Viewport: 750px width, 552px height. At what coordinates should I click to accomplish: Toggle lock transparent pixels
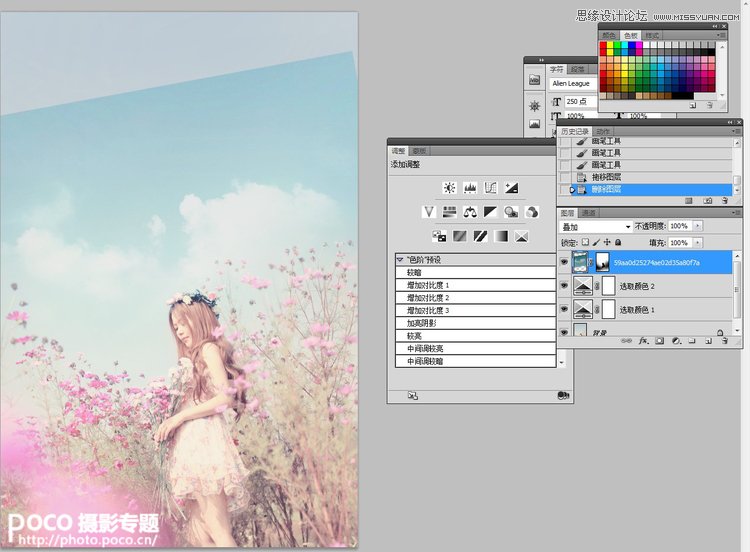[x=585, y=242]
